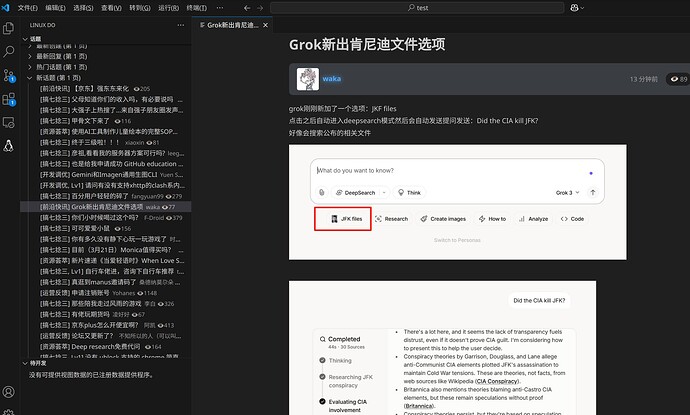Image resolution: width=690 pixels, height=415 pixels.
Task: Open the Manage gear icon
Action: [x=8, y=412]
